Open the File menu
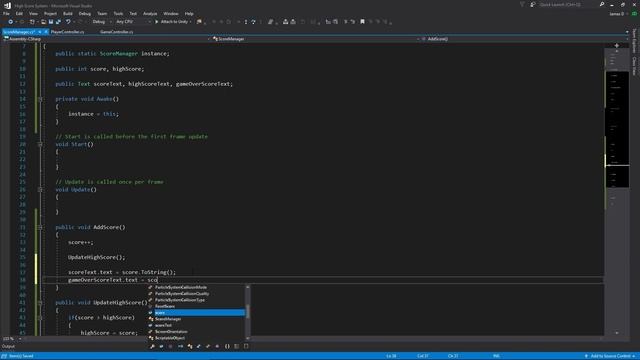640x360 pixels. pos(6,13)
